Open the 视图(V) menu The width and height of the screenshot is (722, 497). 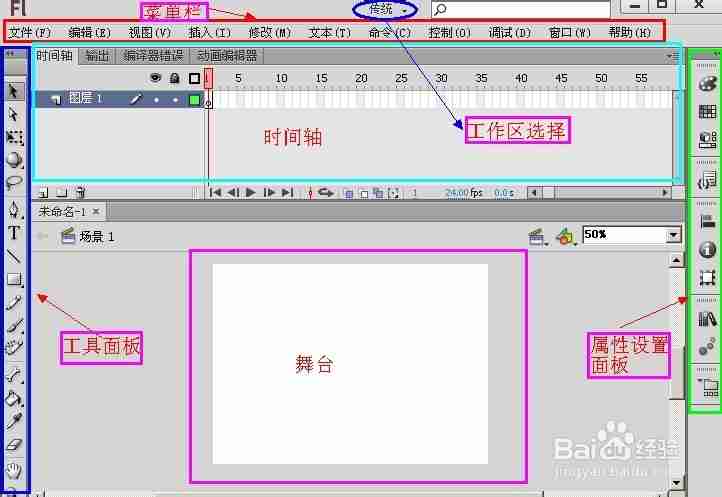(150, 32)
